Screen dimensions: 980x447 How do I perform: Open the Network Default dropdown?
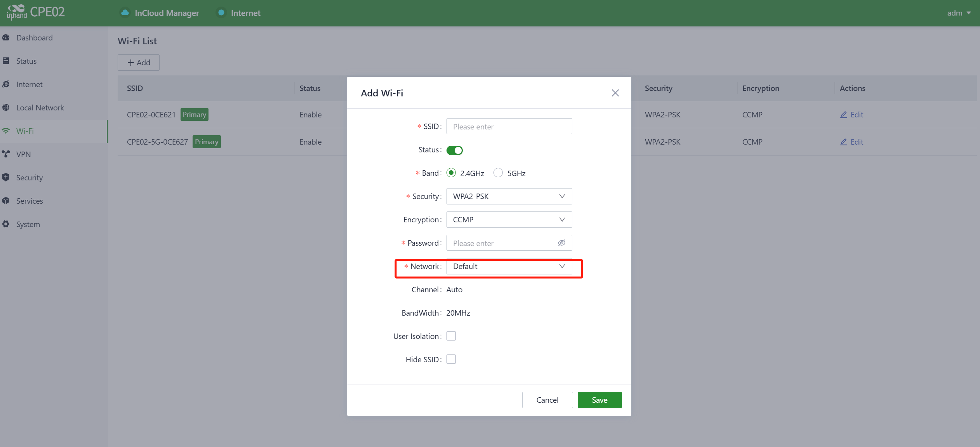point(509,266)
